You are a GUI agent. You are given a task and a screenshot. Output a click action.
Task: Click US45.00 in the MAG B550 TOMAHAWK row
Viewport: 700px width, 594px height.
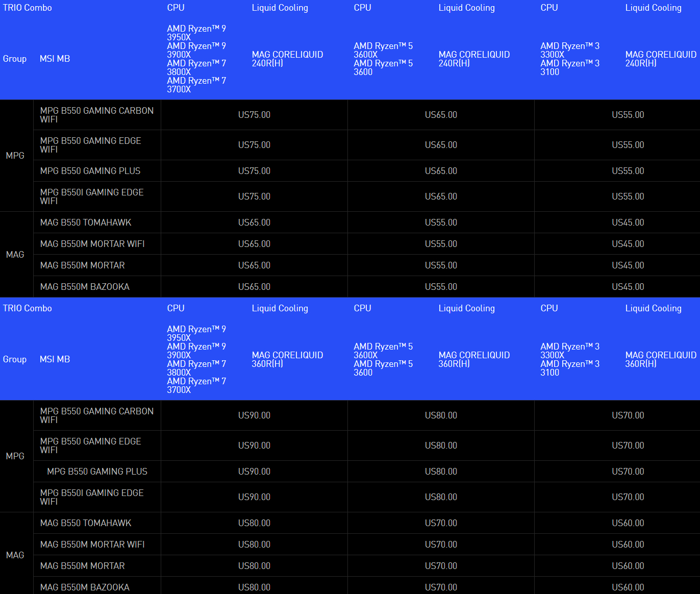pyautogui.click(x=628, y=222)
